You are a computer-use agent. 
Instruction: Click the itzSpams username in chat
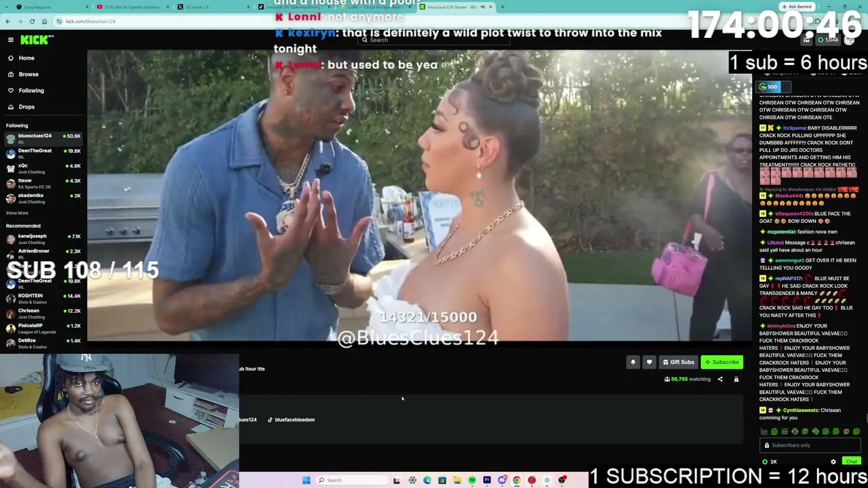794,128
